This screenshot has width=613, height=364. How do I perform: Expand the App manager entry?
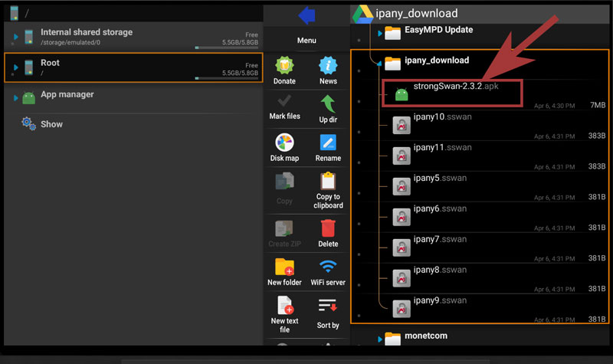(x=16, y=97)
